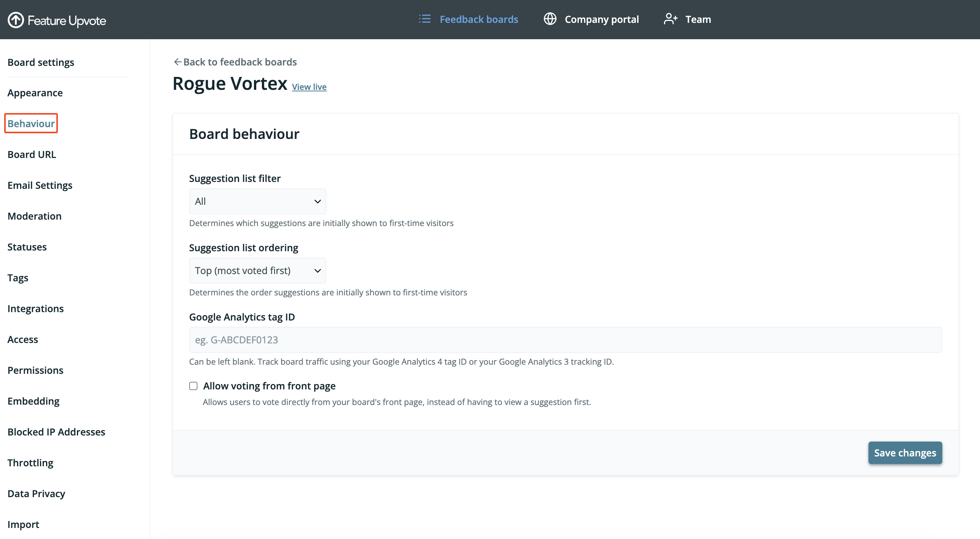980x539 pixels.
Task: Click the Company portal globe icon
Action: pos(550,19)
